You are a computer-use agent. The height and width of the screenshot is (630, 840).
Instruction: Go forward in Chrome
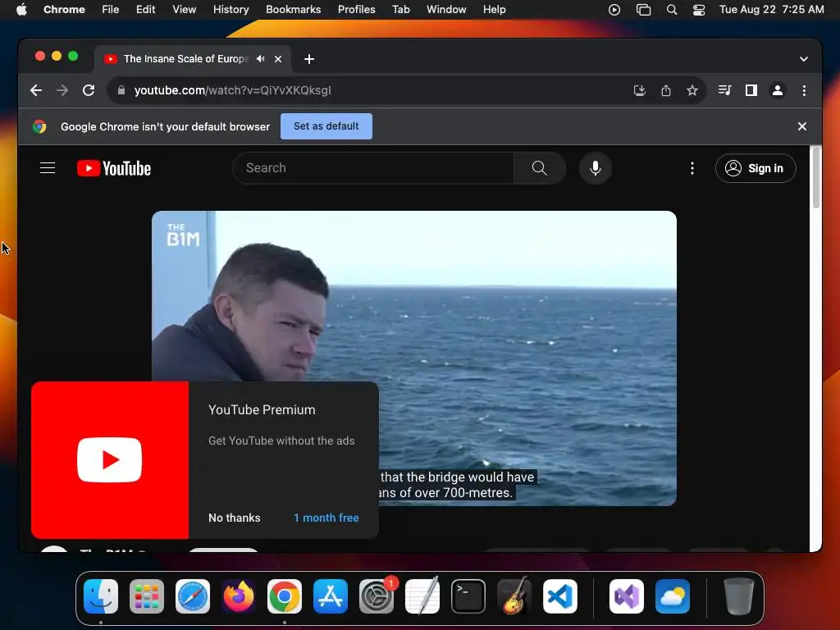62,90
